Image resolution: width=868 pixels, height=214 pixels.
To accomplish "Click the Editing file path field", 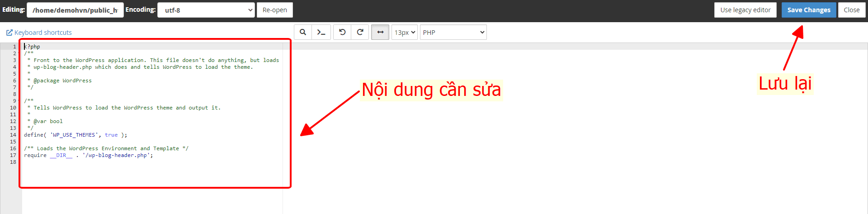I will tap(75, 10).
